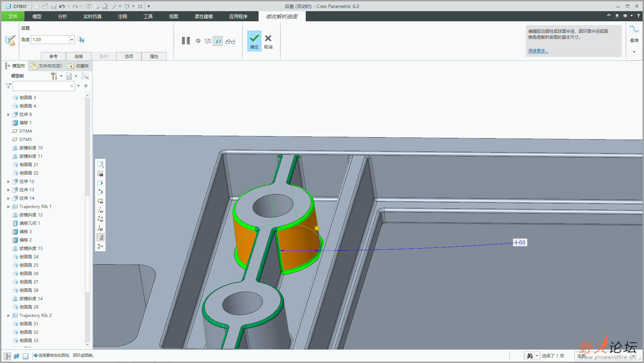Expand the 拉伸 8 tree node

(8, 114)
